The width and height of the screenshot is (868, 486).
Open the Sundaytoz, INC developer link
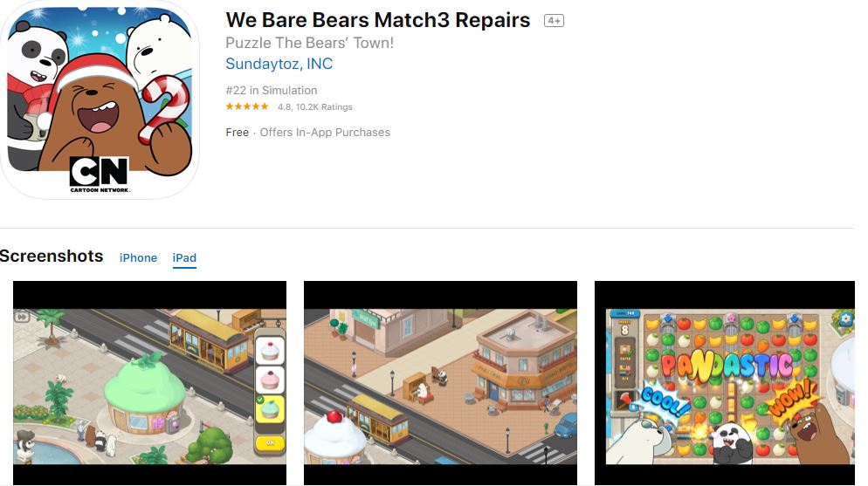pos(279,64)
